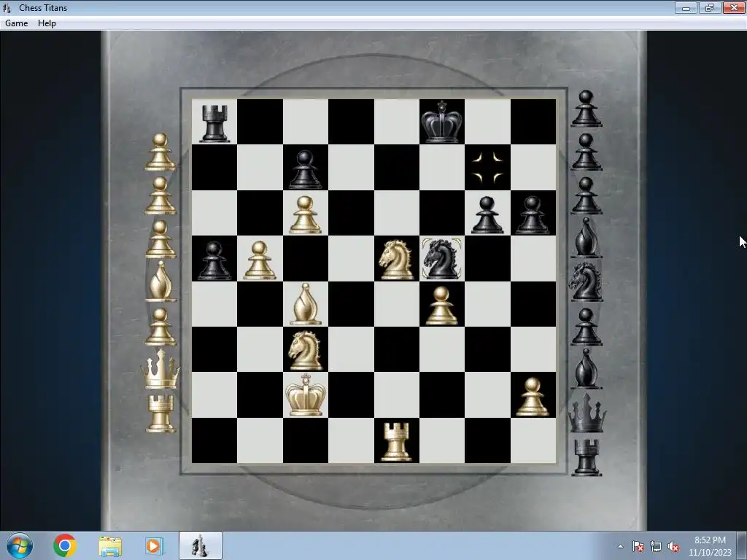Minimize the Chess Titans window
The image size is (747, 560).
(686, 7)
